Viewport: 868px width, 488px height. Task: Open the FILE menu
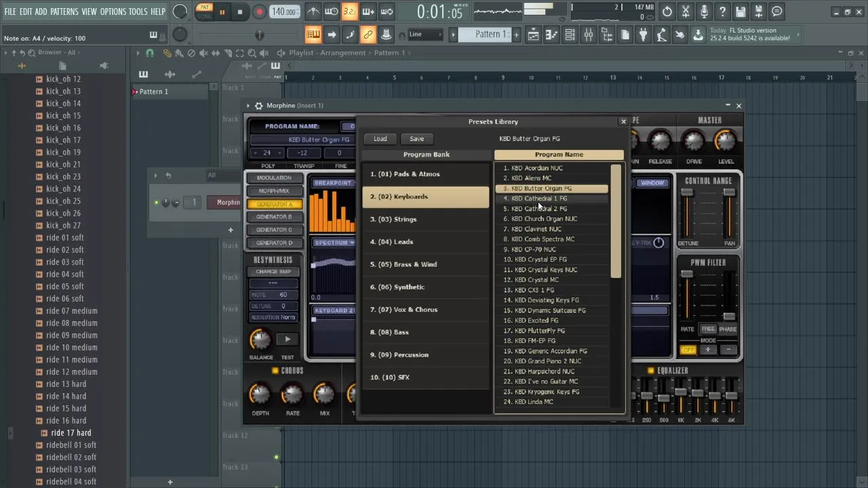(10, 12)
